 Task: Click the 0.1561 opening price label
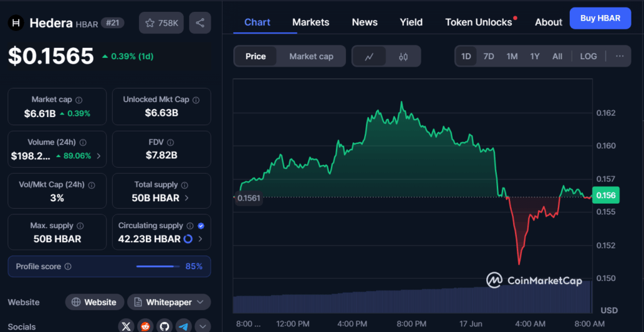248,199
